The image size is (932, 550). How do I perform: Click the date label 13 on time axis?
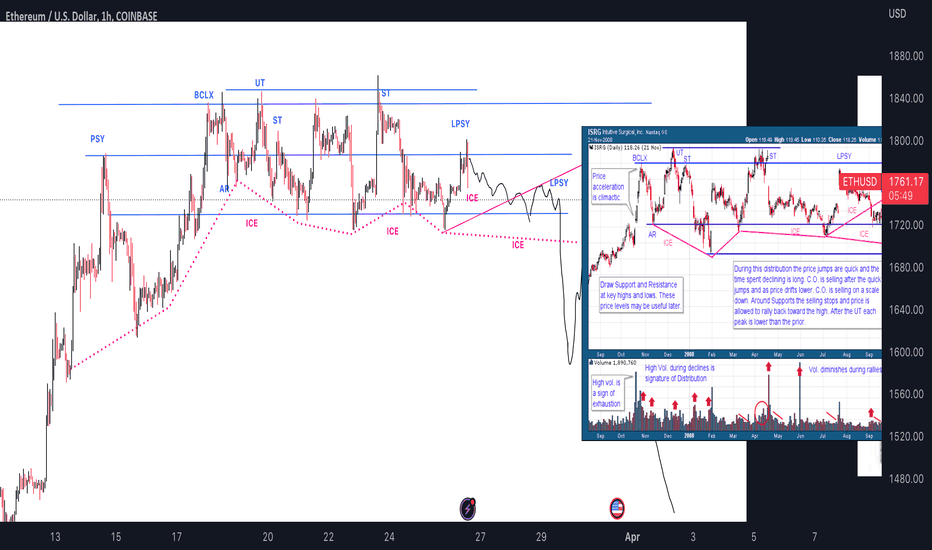point(55,537)
